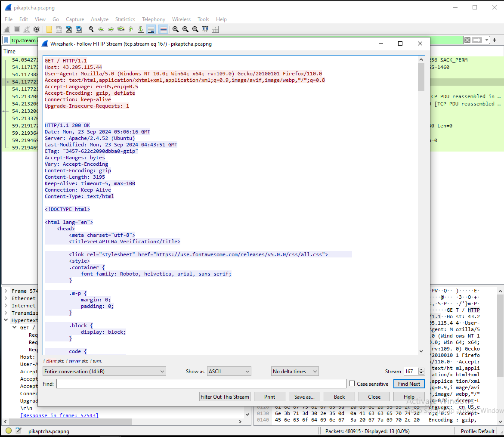
Task: Close this capture file with X icon
Action: 69,29
